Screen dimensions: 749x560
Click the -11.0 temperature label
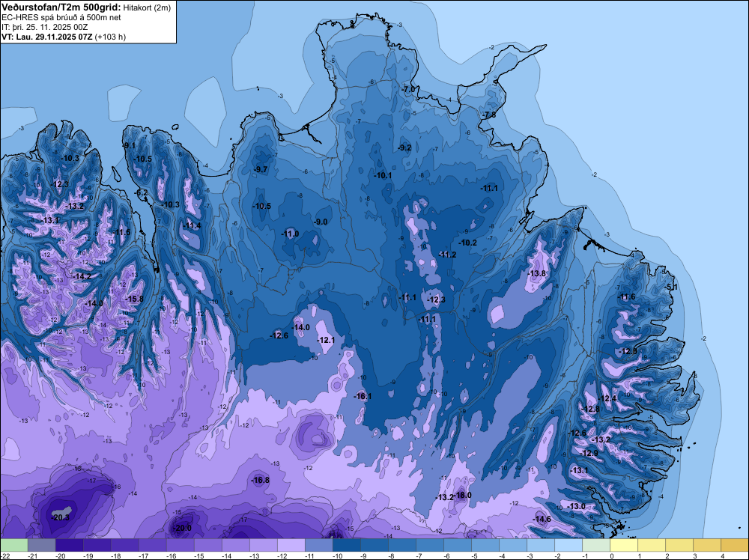tap(291, 234)
